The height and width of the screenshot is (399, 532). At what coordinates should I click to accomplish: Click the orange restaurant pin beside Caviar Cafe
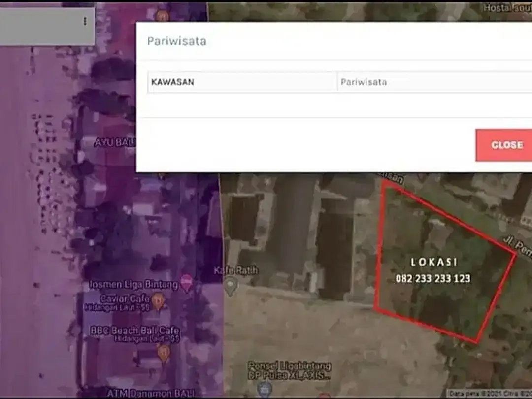(158, 301)
